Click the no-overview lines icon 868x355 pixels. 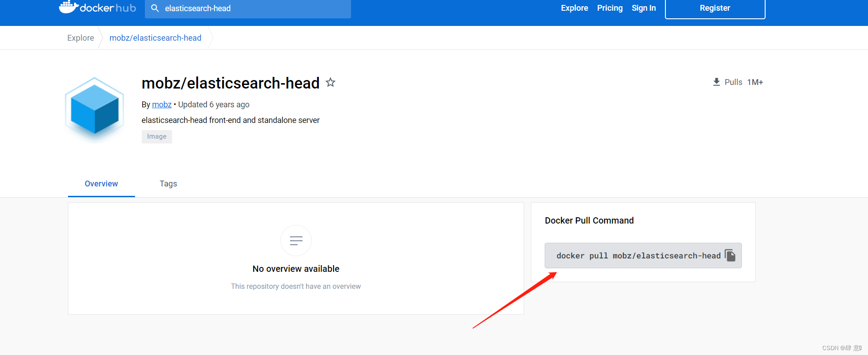click(x=296, y=241)
